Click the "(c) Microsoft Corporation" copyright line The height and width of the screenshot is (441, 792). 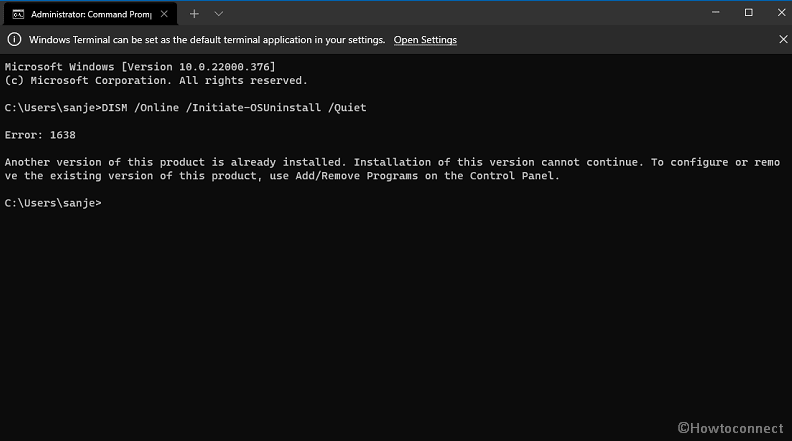[156, 80]
